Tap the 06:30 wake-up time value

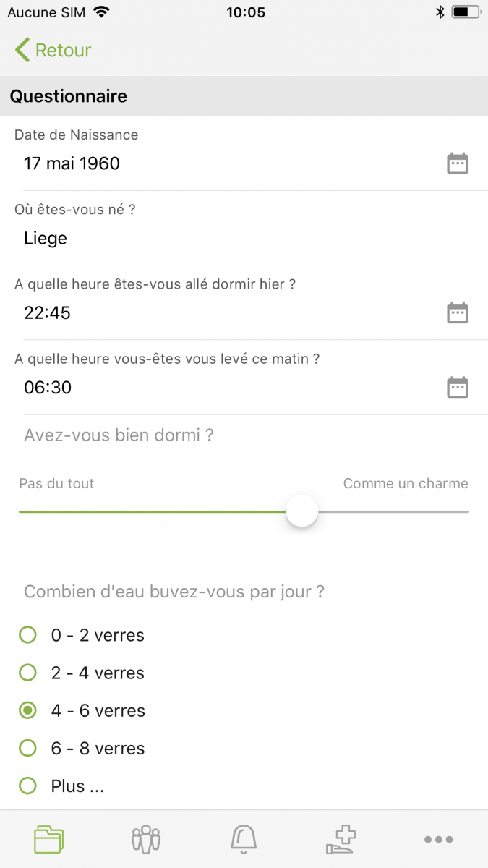(48, 387)
